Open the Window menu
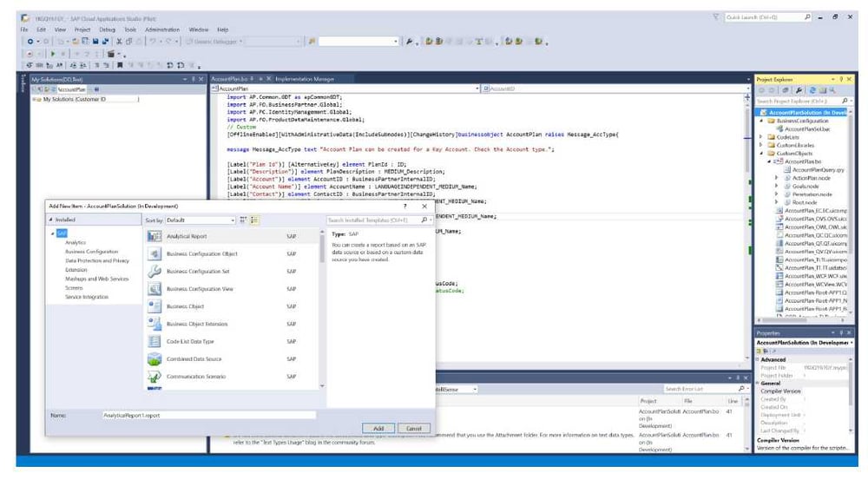868x486 pixels. pos(198,30)
